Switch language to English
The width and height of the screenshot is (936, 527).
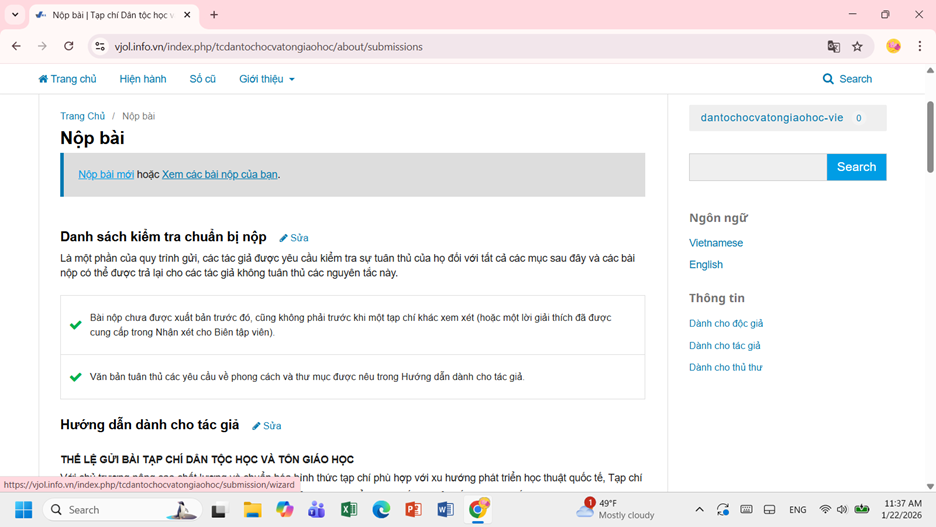click(x=705, y=265)
